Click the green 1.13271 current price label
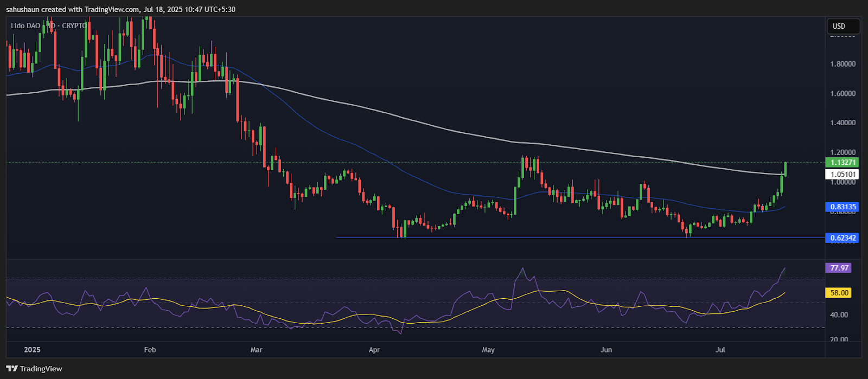Screen dimensions: 868x379 click(x=841, y=162)
